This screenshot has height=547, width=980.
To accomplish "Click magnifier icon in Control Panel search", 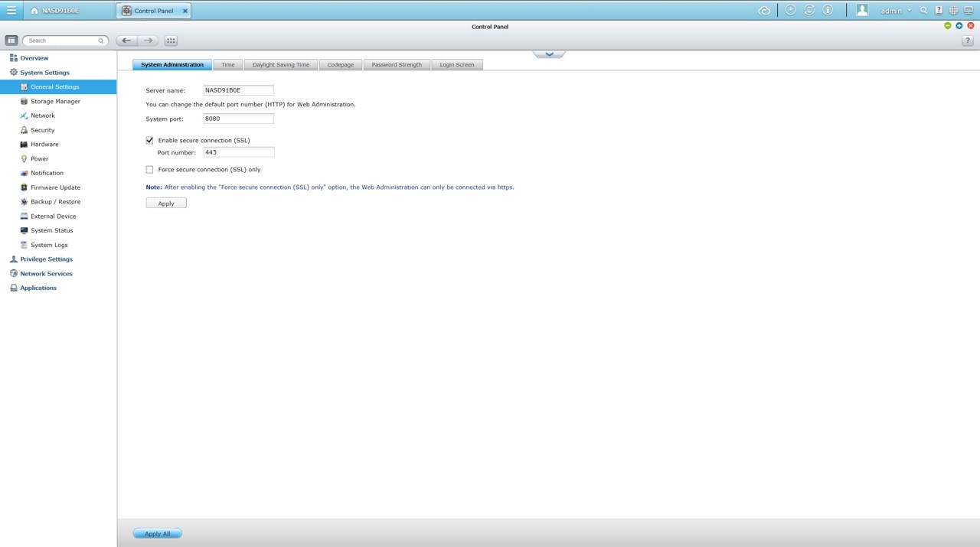I will click(100, 41).
